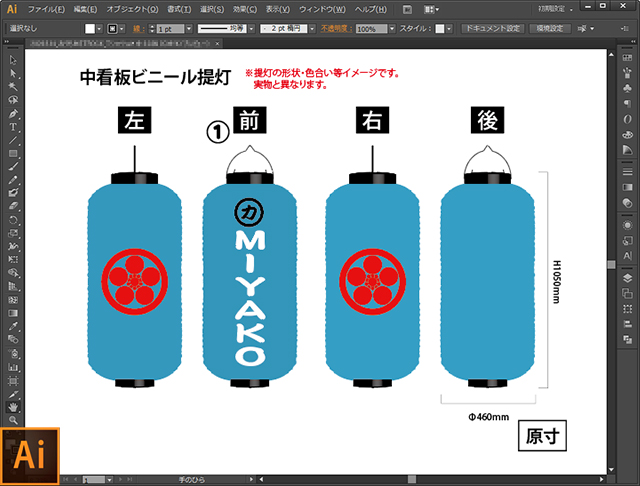This screenshot has width=640, height=486.
Task: Open the ファイル(F) menu
Action: coord(46,9)
